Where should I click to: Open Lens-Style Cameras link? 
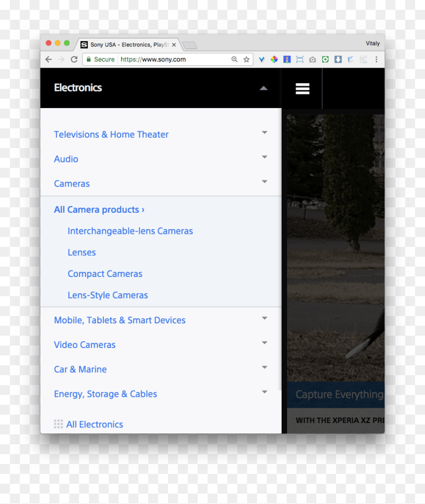pyautogui.click(x=108, y=295)
